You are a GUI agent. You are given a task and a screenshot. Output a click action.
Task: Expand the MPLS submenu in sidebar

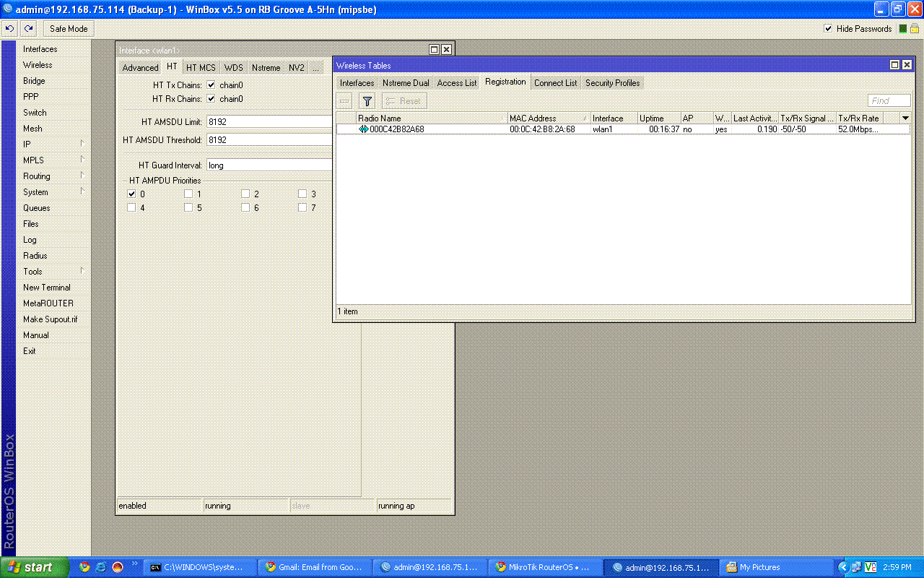tap(82, 160)
